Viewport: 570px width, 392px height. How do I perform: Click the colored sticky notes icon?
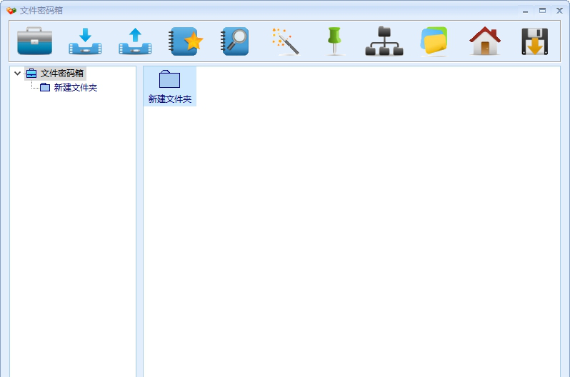tap(434, 41)
